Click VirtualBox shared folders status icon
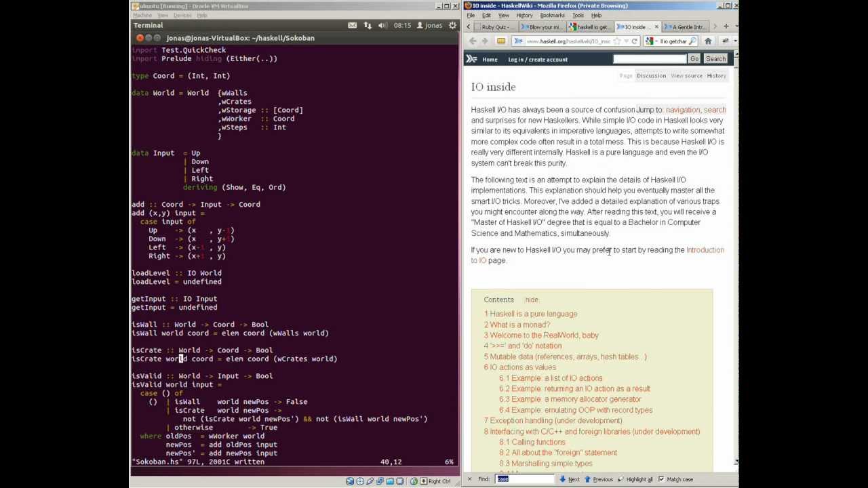Viewport: 868px width, 488px height. click(x=390, y=481)
